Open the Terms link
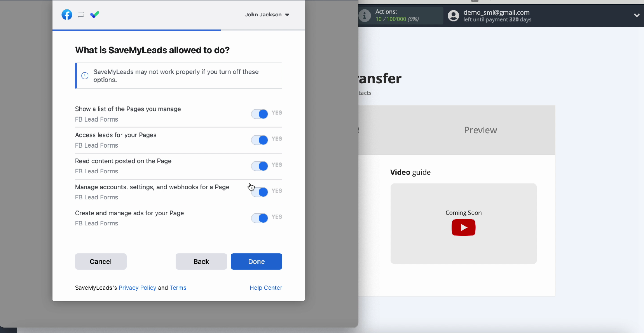 coord(178,288)
